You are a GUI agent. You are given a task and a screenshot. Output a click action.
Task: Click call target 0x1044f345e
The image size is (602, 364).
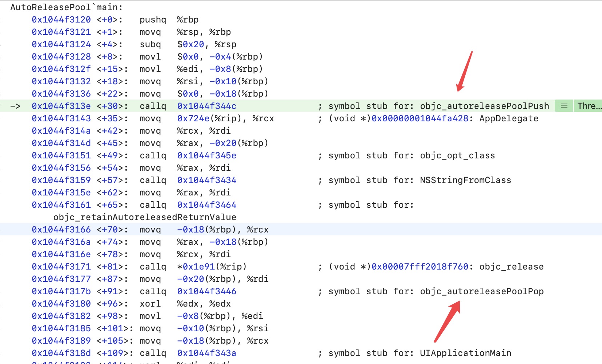[207, 155]
